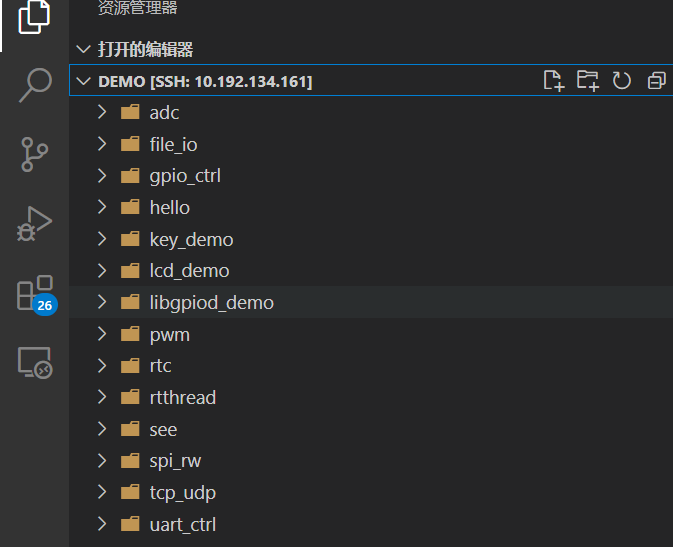Click the New Folder icon
The width and height of the screenshot is (673, 547).
pos(587,81)
